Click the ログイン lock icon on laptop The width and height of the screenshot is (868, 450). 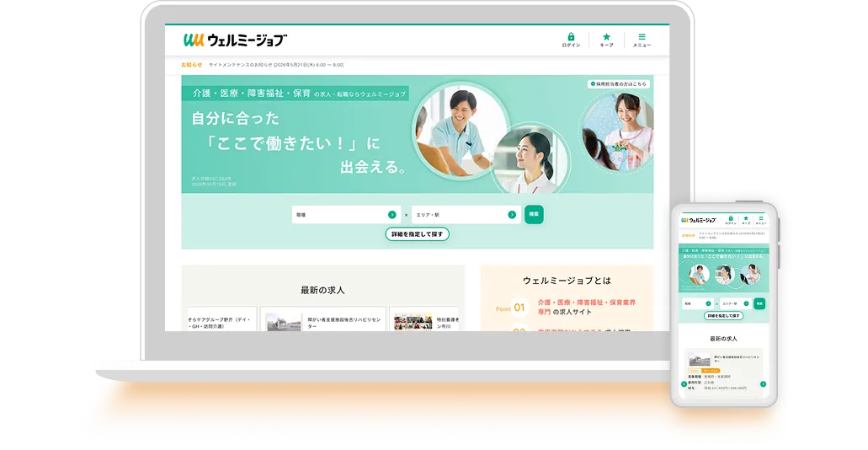click(x=571, y=37)
